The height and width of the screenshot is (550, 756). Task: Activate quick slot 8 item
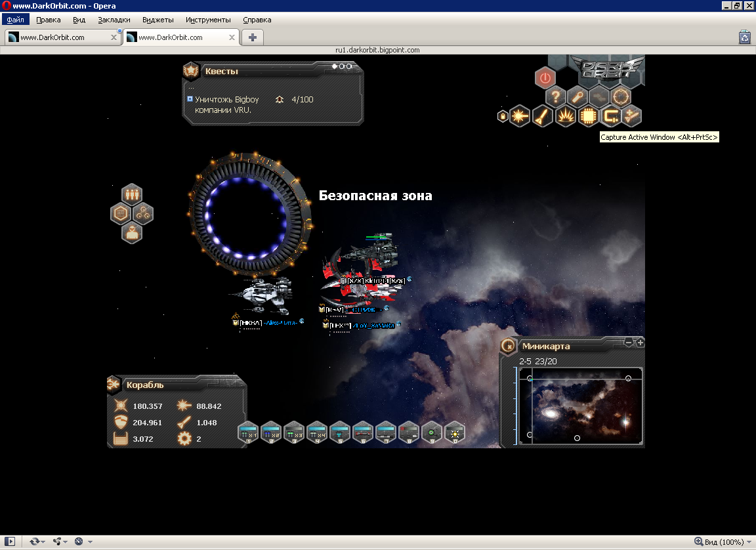408,433
